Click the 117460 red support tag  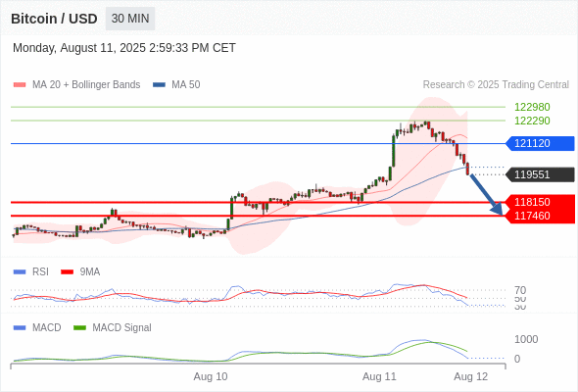pyautogui.click(x=540, y=216)
